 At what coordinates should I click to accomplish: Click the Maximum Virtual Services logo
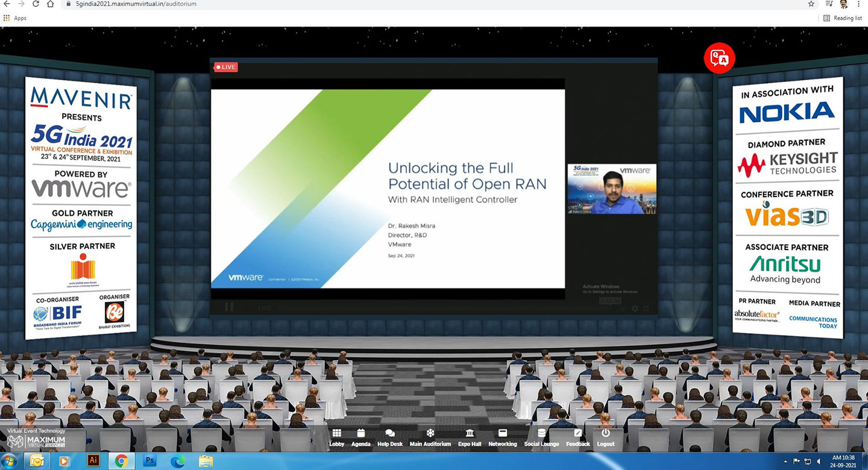pyautogui.click(x=36, y=440)
